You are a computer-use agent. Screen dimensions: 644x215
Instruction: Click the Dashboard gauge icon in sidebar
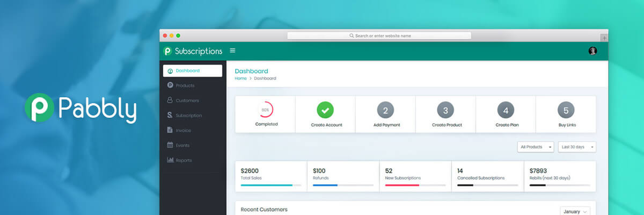pyautogui.click(x=170, y=71)
